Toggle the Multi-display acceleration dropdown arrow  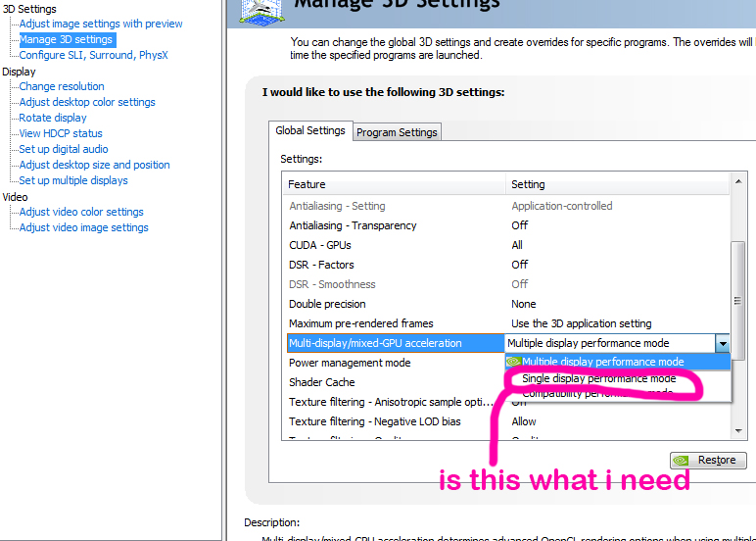pos(723,344)
